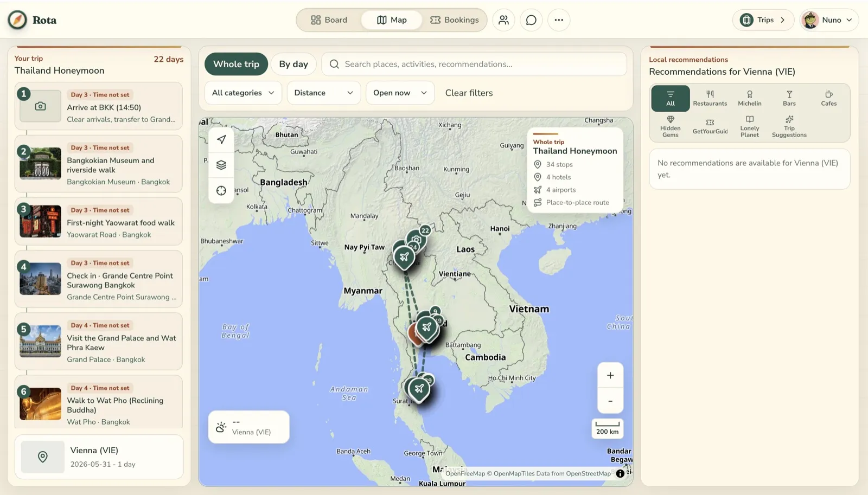The image size is (868, 495).
Task: Click the camera marker in northern Thailand
Action: (x=416, y=239)
